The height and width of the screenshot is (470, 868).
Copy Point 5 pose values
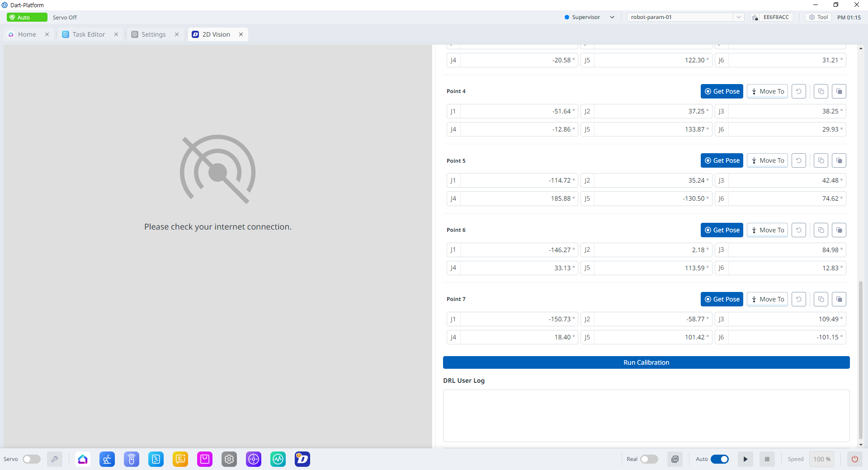point(821,160)
